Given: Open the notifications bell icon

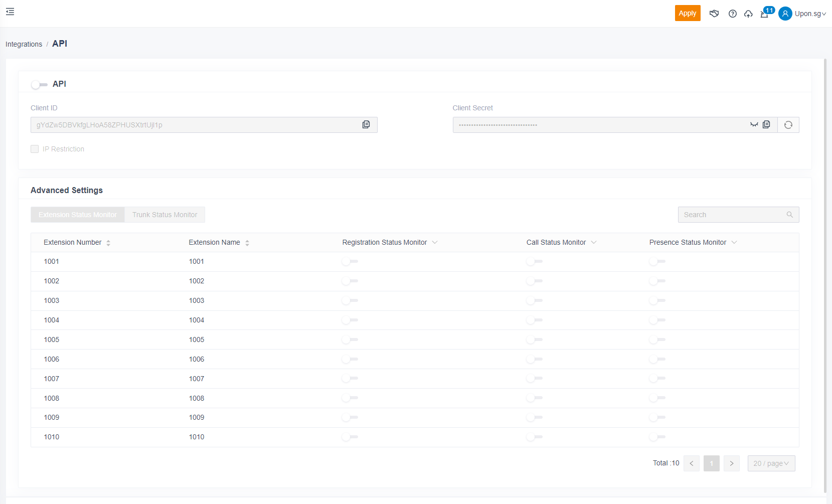Looking at the screenshot, I should (764, 14).
